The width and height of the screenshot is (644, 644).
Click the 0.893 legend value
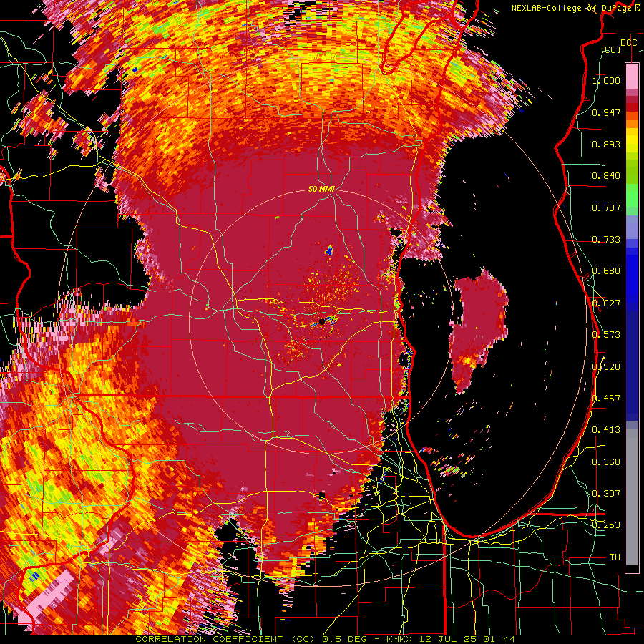[606, 144]
